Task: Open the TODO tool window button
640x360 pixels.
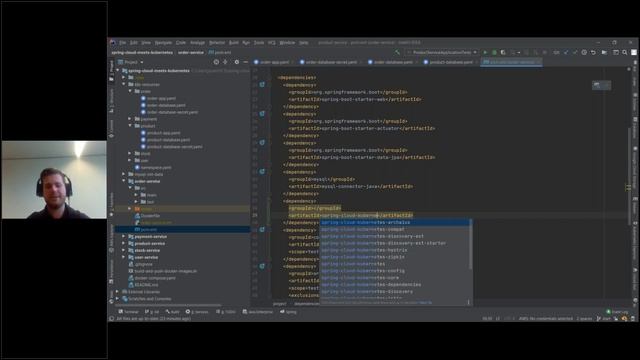Action: tap(226, 312)
